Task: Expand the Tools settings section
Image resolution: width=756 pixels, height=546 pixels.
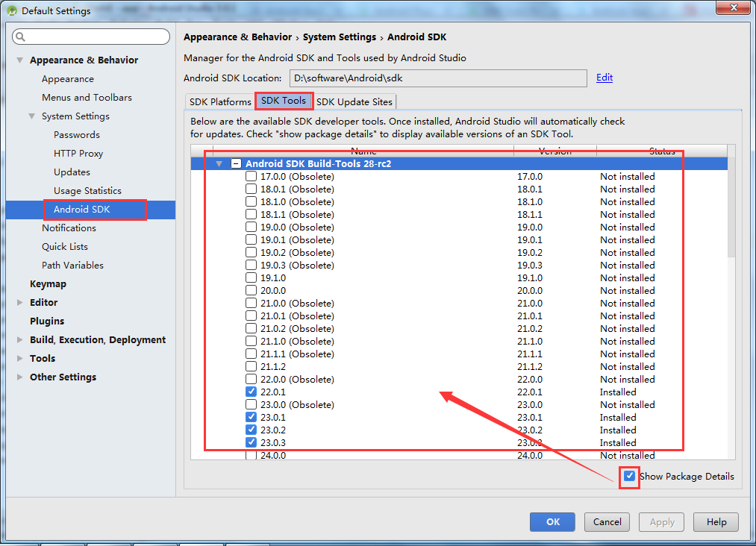Action: pos(19,359)
